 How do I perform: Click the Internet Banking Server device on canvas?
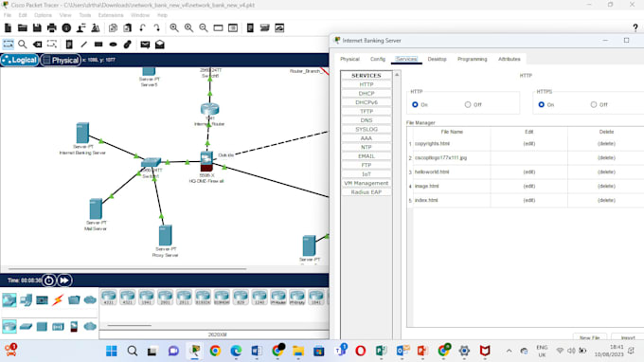coord(82,133)
